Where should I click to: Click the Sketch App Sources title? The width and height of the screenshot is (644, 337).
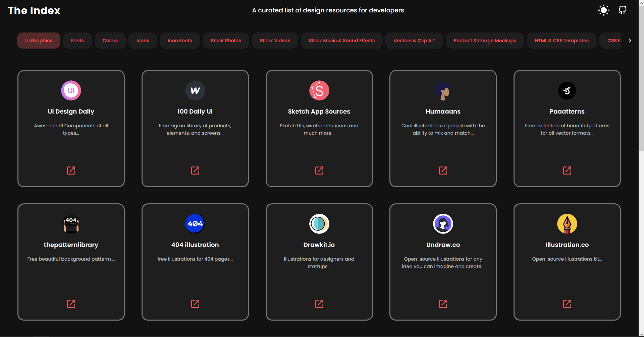point(319,112)
